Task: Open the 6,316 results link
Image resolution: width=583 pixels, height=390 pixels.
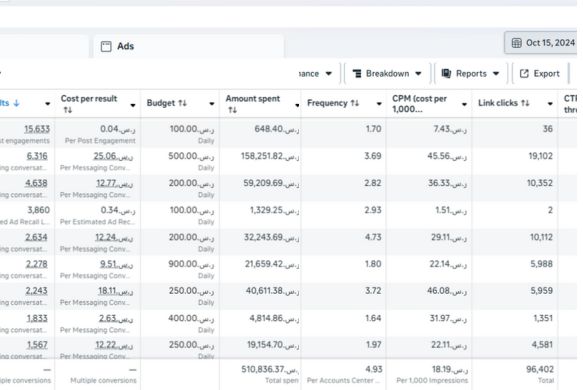Action: click(x=37, y=156)
